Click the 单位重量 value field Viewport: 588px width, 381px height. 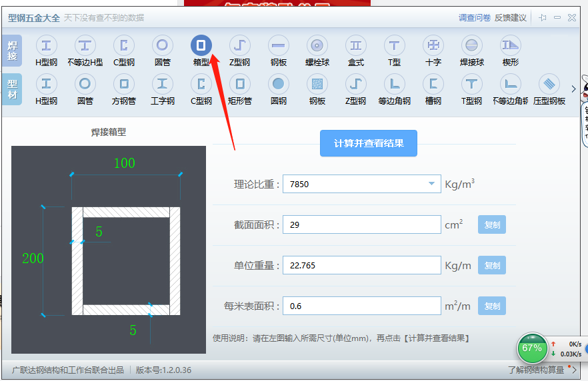(361, 265)
